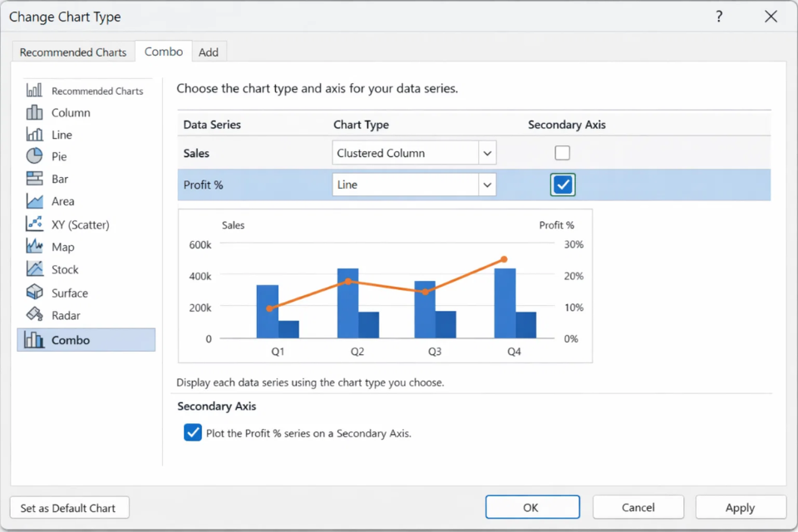Switch to the Recommended Charts tab
798x532 pixels.
(x=73, y=52)
